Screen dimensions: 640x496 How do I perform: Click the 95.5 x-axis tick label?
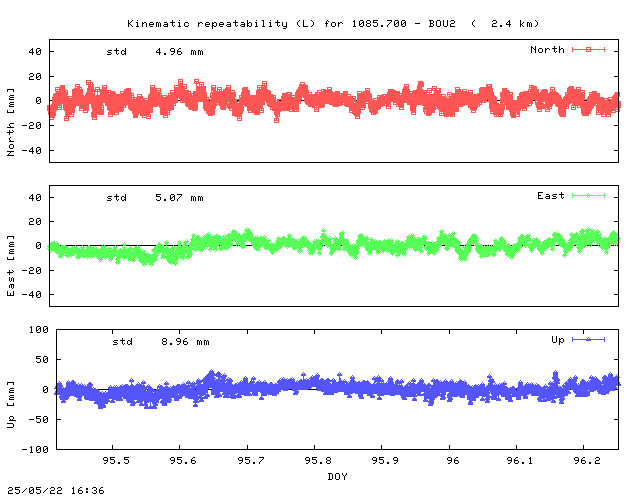(116, 460)
